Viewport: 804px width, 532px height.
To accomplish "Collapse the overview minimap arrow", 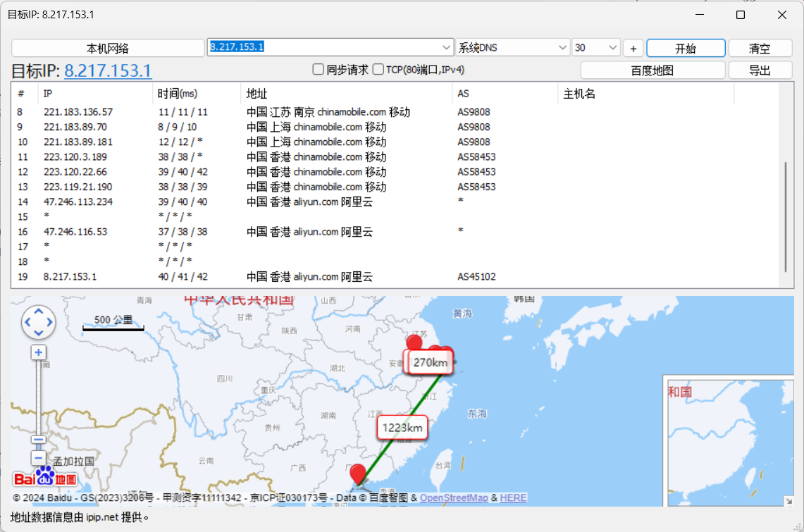I will point(788,501).
